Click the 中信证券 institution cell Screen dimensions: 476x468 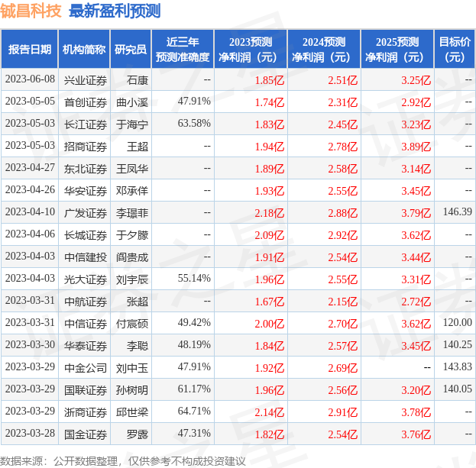pyautogui.click(x=86, y=324)
